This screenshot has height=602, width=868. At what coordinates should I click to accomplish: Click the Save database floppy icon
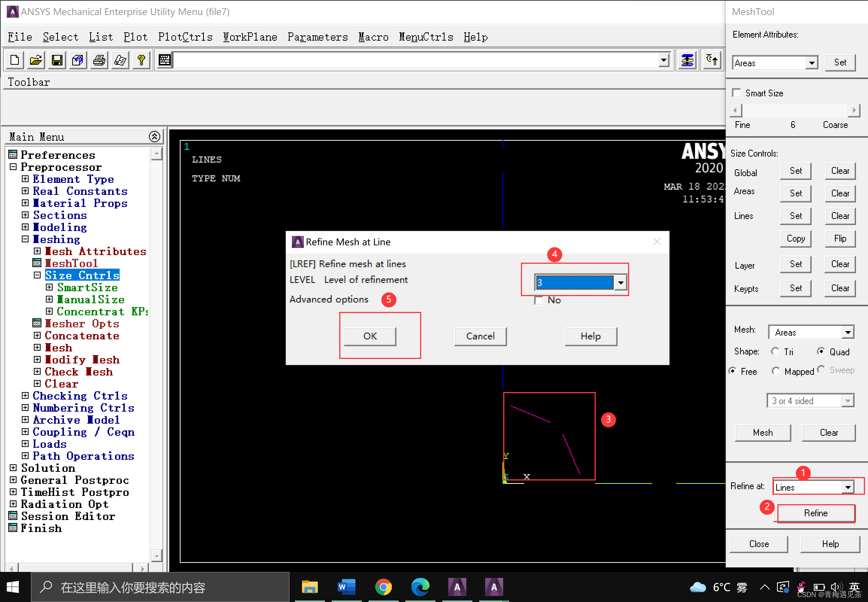[x=57, y=60]
